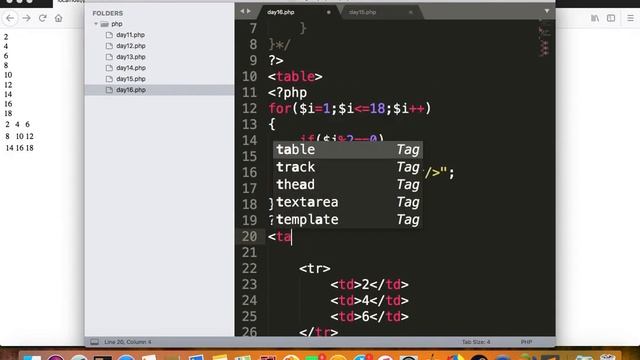Click '<td>2</td>' on line 23
The width and height of the screenshot is (640, 360).
pyautogui.click(x=369, y=284)
